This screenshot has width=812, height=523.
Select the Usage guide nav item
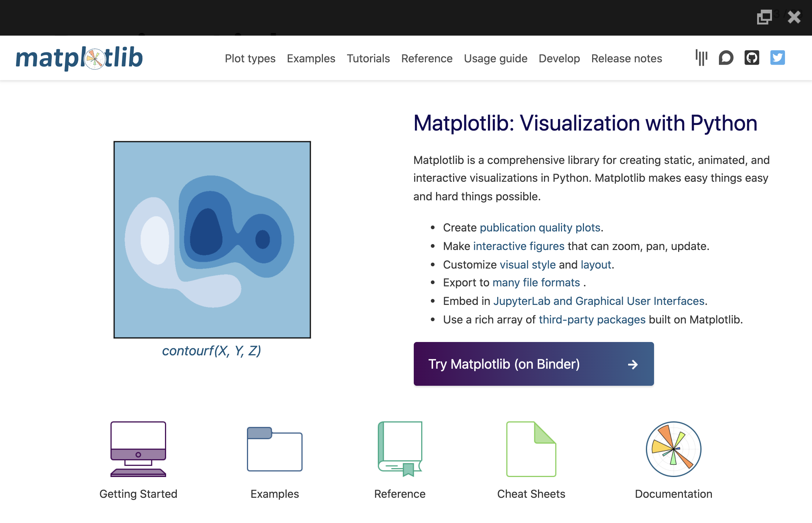496,59
